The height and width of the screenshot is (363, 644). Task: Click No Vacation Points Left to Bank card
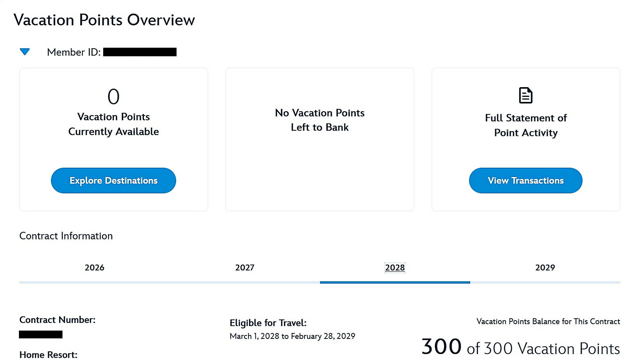(320, 139)
